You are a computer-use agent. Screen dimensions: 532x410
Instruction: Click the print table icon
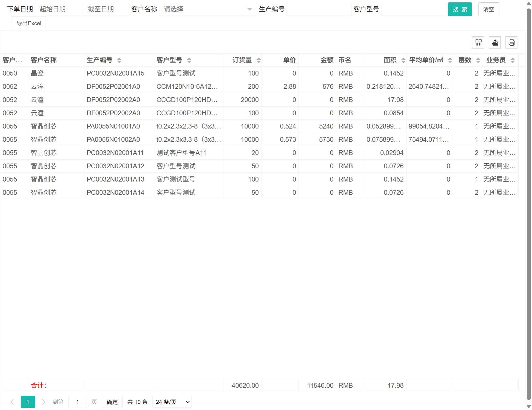point(512,42)
